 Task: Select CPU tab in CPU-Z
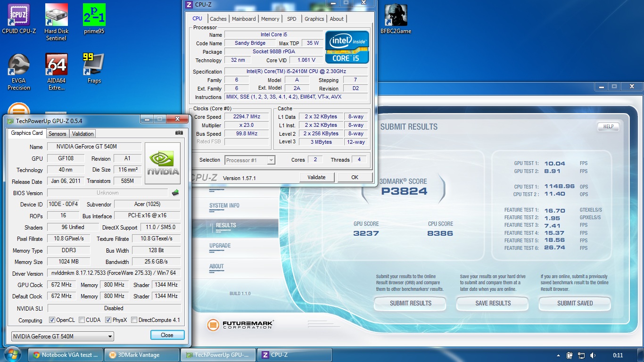click(x=198, y=18)
